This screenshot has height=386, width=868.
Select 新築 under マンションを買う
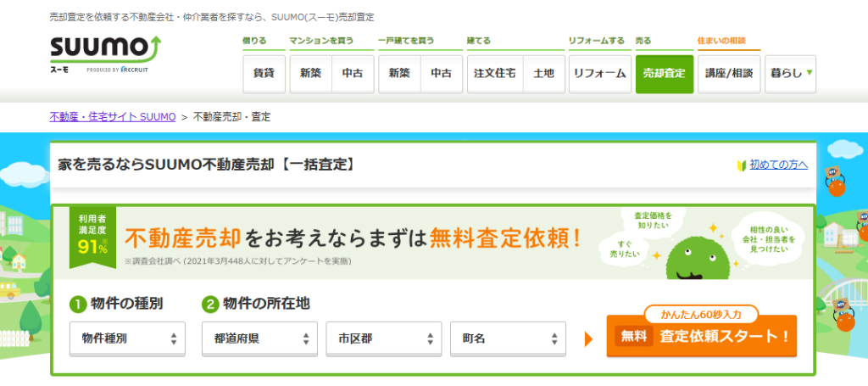click(x=310, y=74)
